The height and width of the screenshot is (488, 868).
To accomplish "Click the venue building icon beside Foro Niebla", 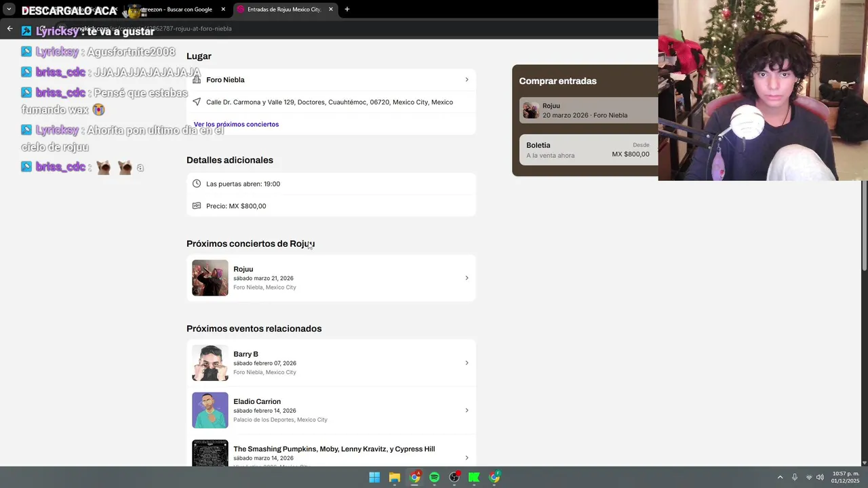I will click(x=197, y=79).
